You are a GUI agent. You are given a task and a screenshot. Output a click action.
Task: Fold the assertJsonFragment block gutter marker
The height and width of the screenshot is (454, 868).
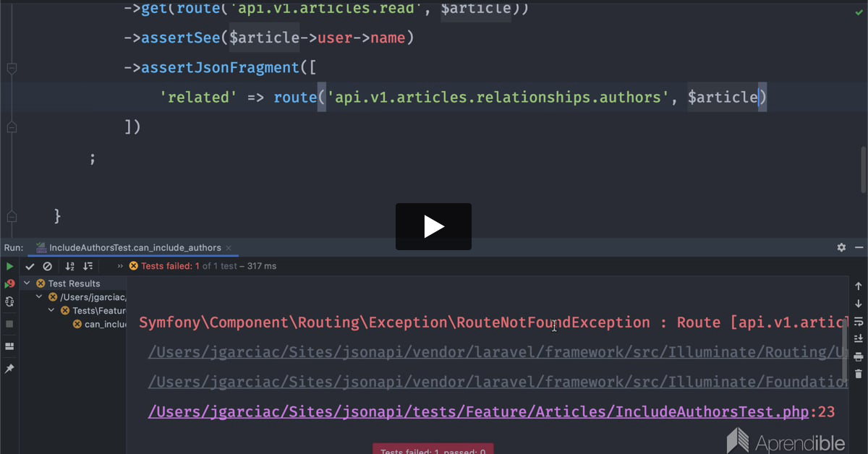point(12,68)
